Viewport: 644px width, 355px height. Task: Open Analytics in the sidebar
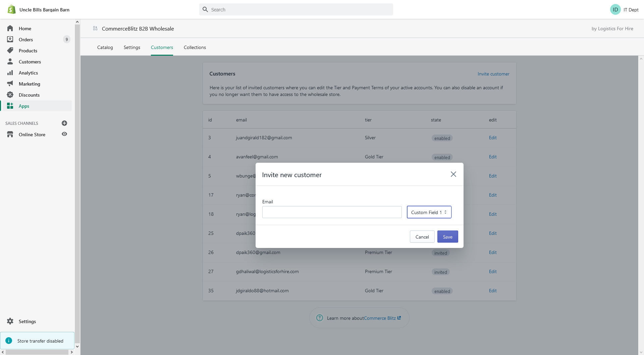[28, 73]
